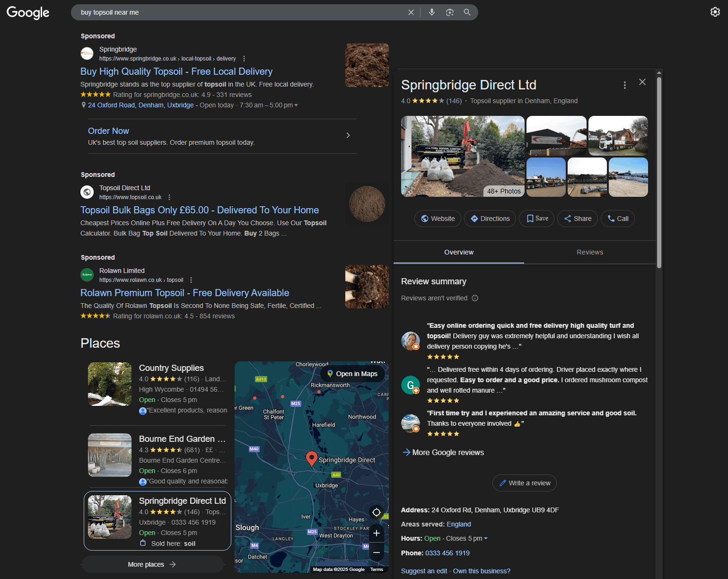This screenshot has width=728, height=579.
Task: Click the Slough label on the map
Action: click(x=247, y=527)
